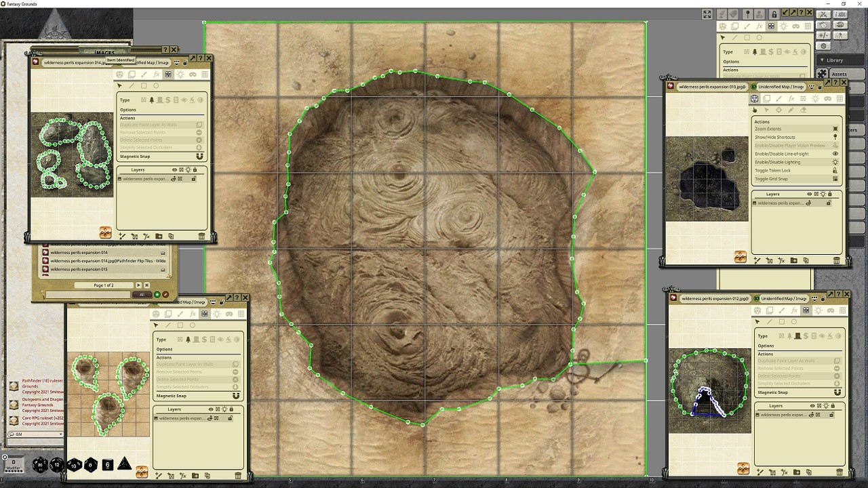Click Show/Hide Shortcuts in expansion 010 window
868x488 pixels.
click(x=796, y=137)
